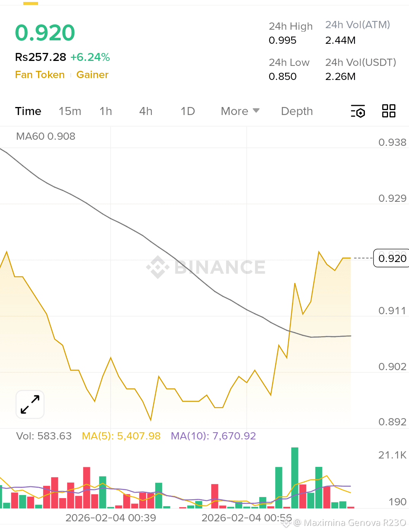Open the chart indicator settings icon
Screen dimensions: 409x532
point(358,111)
